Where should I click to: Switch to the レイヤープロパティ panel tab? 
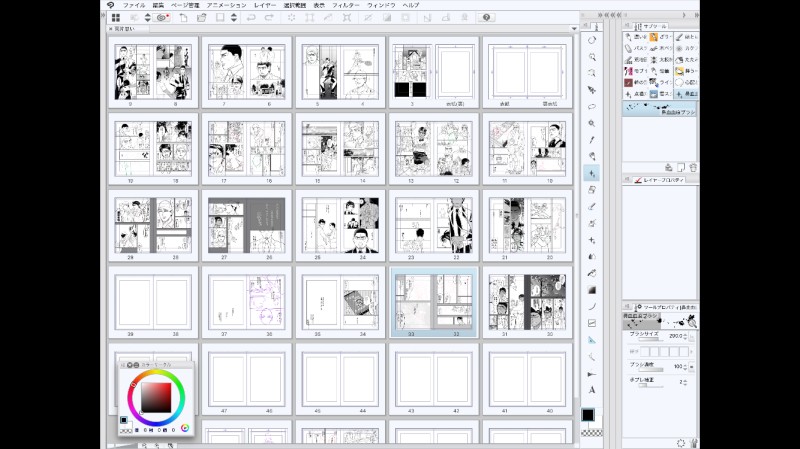(659, 180)
